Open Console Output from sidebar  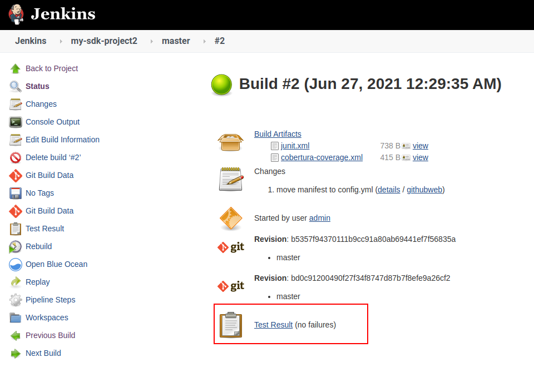pos(52,122)
